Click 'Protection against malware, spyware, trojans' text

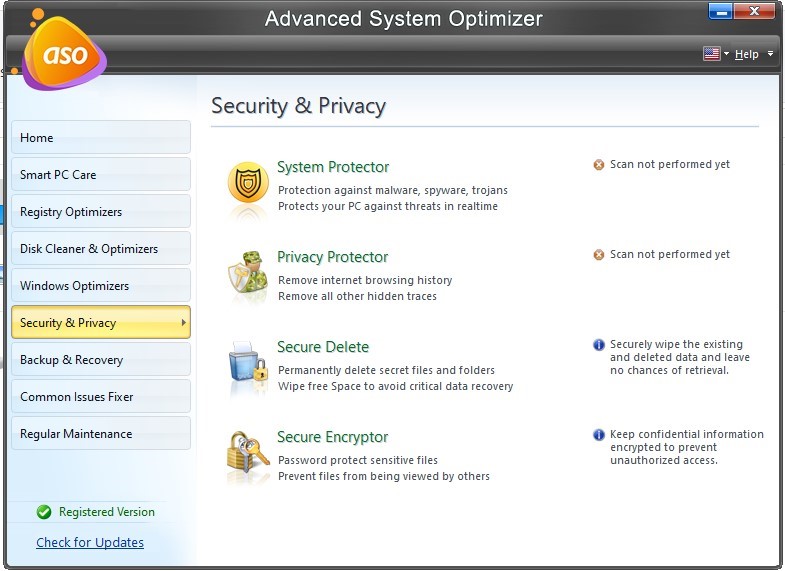[x=392, y=191]
